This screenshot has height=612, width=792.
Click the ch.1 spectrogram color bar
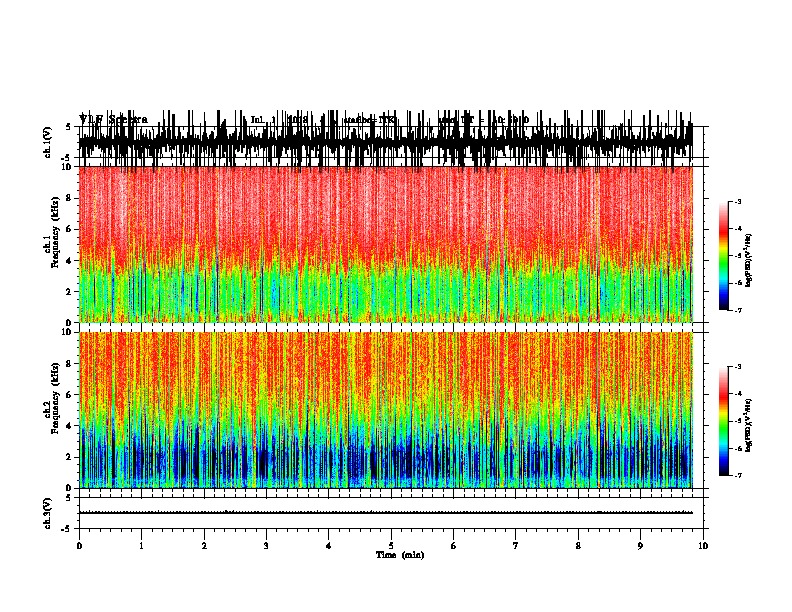point(724,256)
